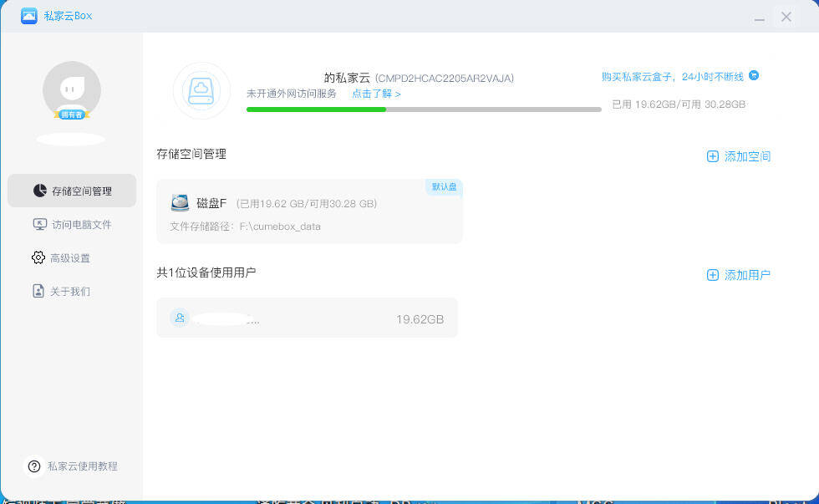Screen dimensions: 819x504
Task: Click the 共1位设备使用用户 heading
Action: pyautogui.click(x=206, y=272)
